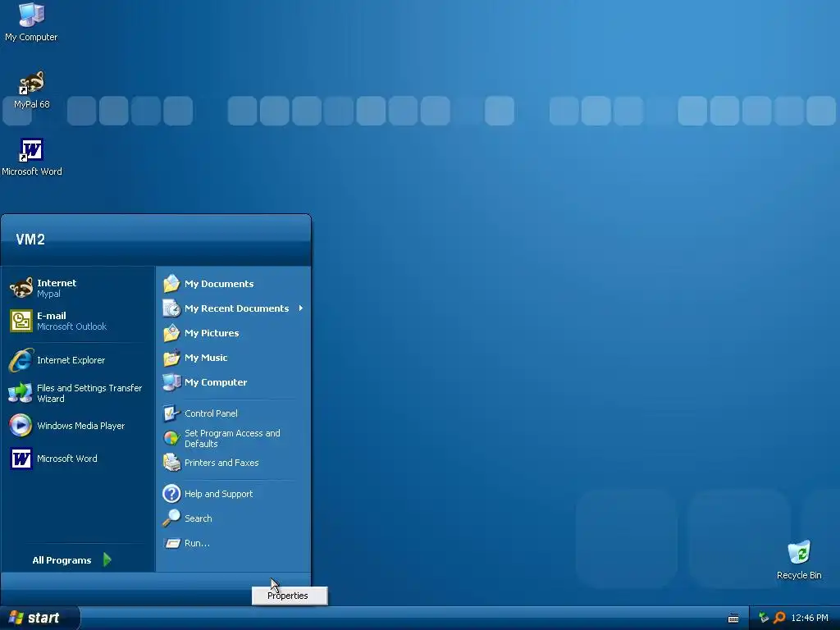Open Microsoft Word in Start menu list
The height and width of the screenshot is (630, 840).
pyautogui.click(x=78, y=459)
